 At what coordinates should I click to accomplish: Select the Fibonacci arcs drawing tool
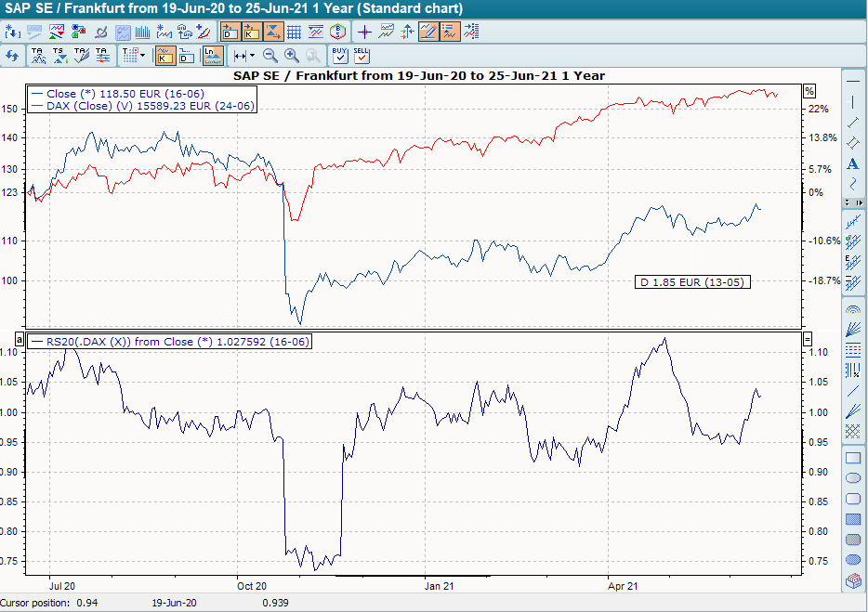pyautogui.click(x=853, y=309)
